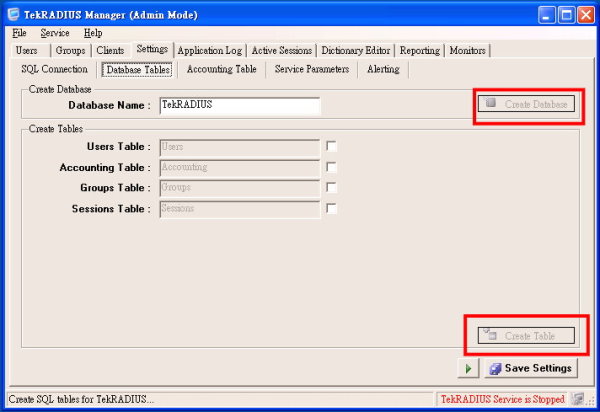Image resolution: width=600 pixels, height=412 pixels.
Task: Maximize the TekRADIUS Manager window
Action: [566, 15]
